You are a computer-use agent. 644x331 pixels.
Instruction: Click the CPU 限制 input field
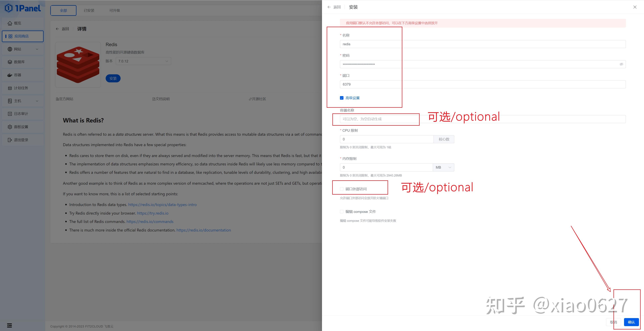tap(387, 139)
